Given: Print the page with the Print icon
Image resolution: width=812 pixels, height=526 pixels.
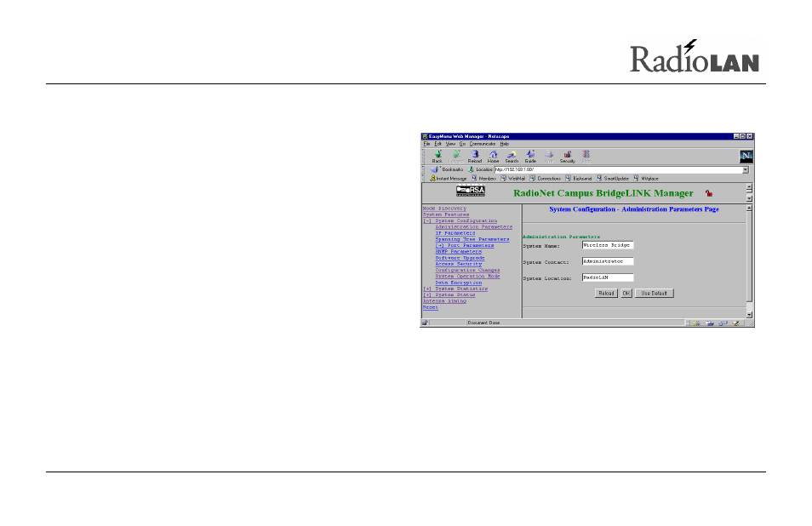Looking at the screenshot, I should 549,157.
